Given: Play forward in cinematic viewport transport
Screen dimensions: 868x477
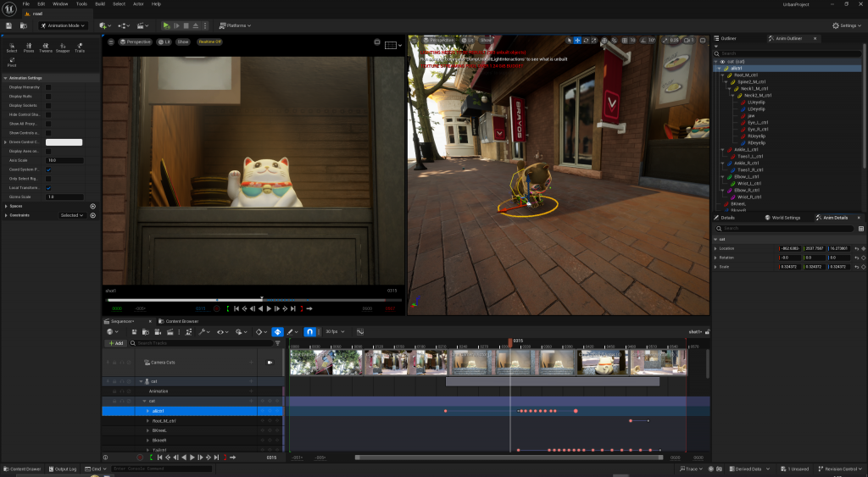Looking at the screenshot, I should click(269, 308).
